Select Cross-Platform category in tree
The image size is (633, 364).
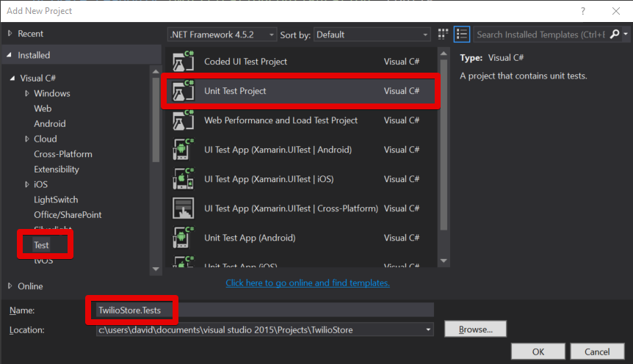63,154
